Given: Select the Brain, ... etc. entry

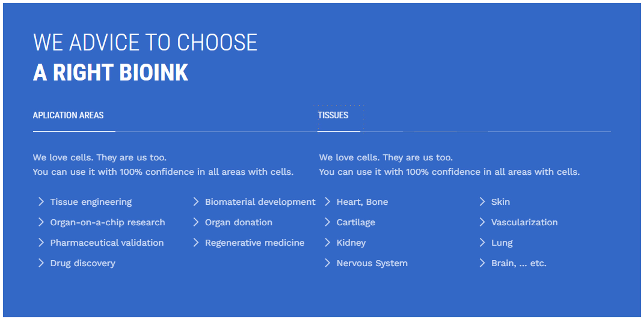Looking at the screenshot, I should tap(519, 263).
